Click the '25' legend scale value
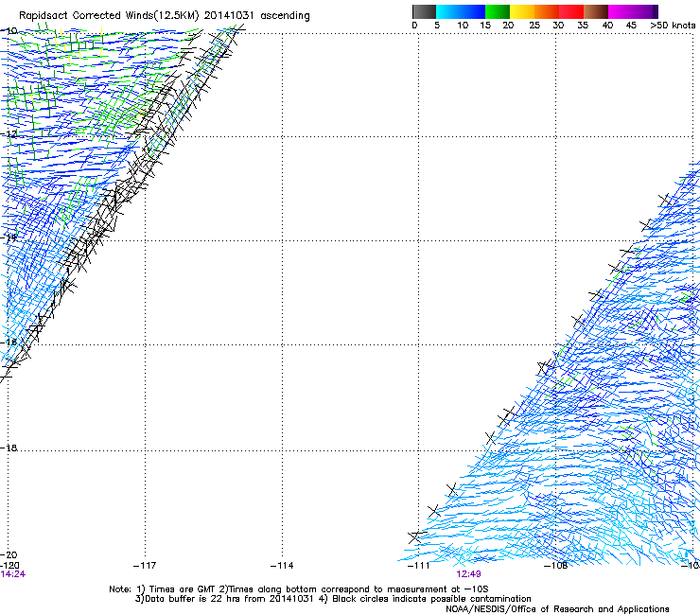The height and width of the screenshot is (615, 700). 534,26
